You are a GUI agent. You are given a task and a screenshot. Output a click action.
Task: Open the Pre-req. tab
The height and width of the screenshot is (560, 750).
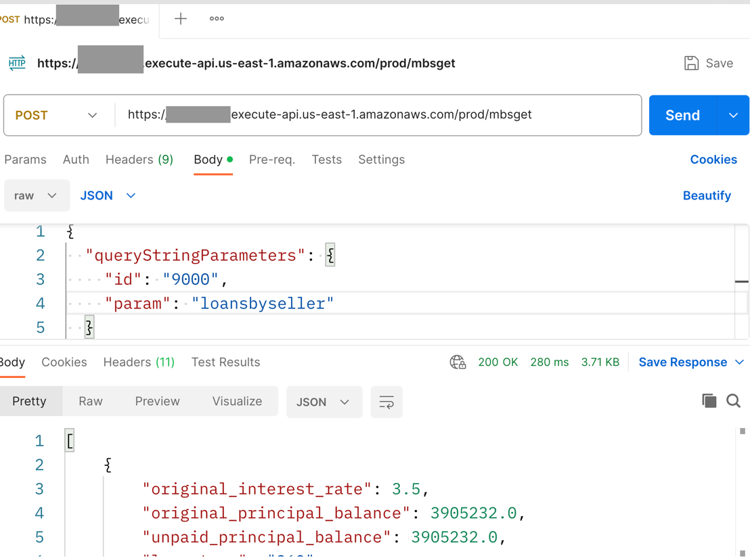pos(271,160)
